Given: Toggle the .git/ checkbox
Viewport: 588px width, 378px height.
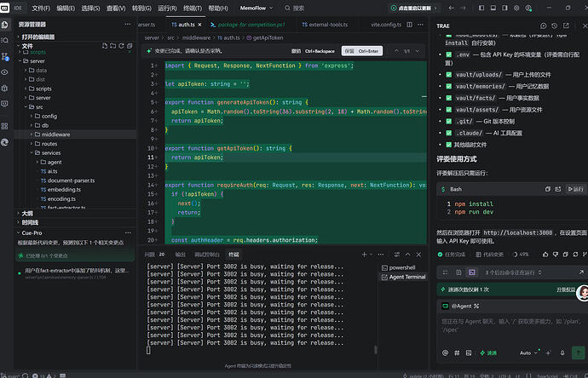Looking at the screenshot, I should 448,121.
